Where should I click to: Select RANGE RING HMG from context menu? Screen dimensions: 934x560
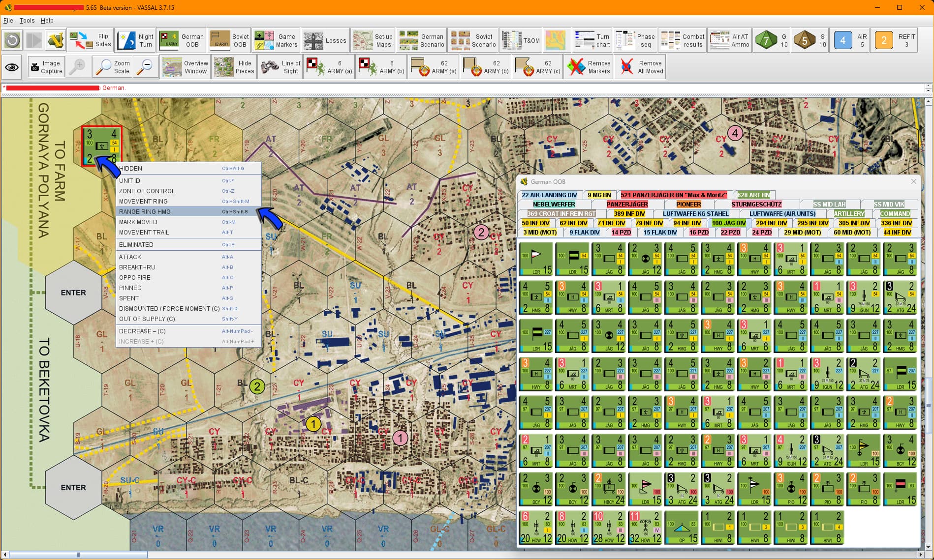click(x=145, y=211)
